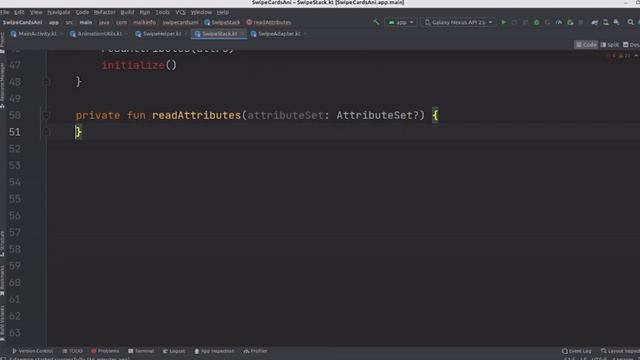Open the Logcat tool window
The image size is (640, 360).
tap(174, 351)
